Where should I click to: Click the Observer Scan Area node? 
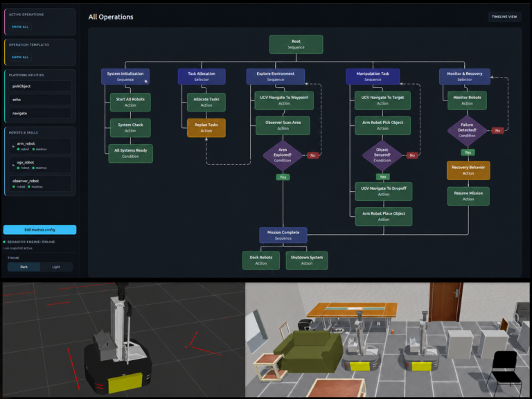click(283, 125)
